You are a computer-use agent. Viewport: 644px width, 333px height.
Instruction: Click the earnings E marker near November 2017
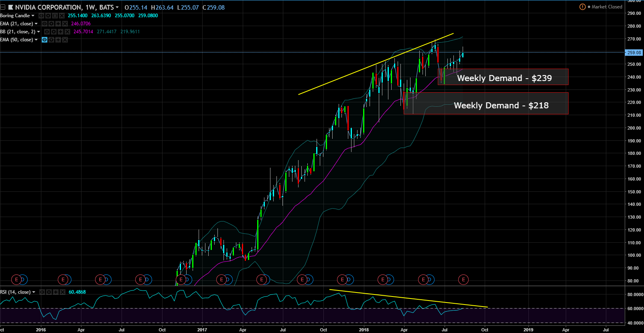tap(342, 280)
